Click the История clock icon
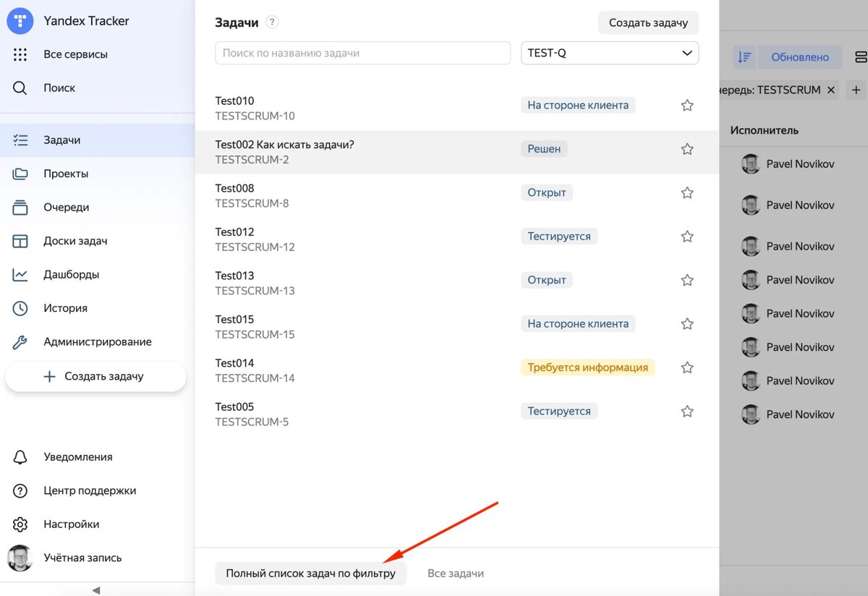This screenshot has width=868, height=596. [x=20, y=308]
